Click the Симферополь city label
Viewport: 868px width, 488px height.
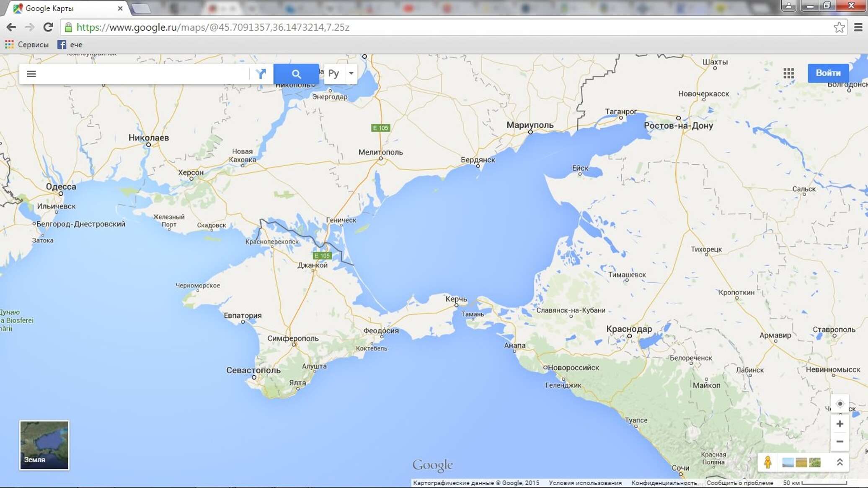tap(293, 338)
